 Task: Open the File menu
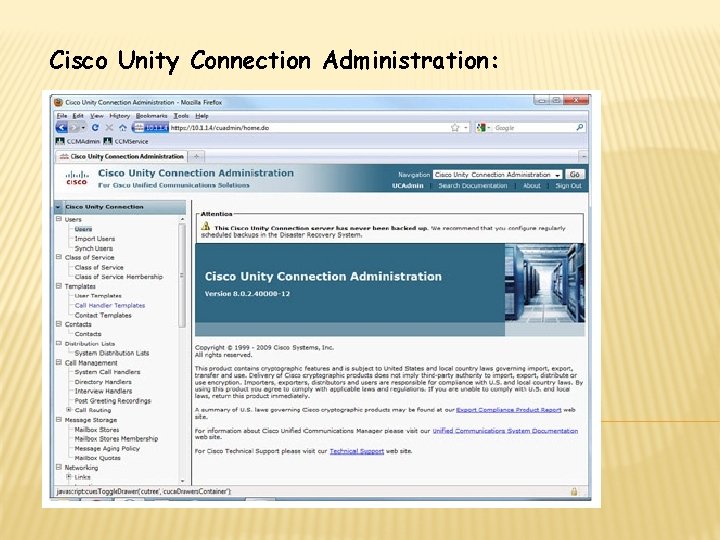(62, 116)
